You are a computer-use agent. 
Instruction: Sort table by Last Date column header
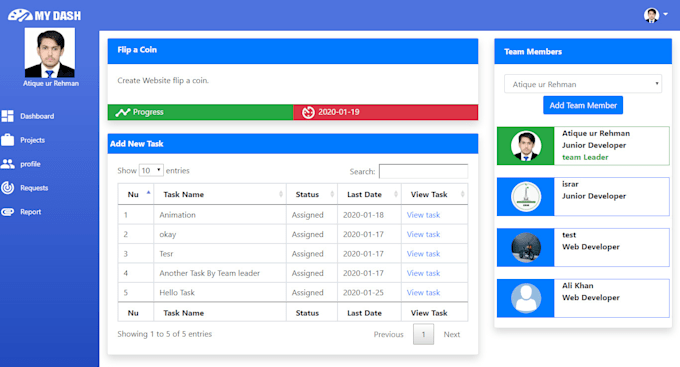pyautogui.click(x=369, y=194)
